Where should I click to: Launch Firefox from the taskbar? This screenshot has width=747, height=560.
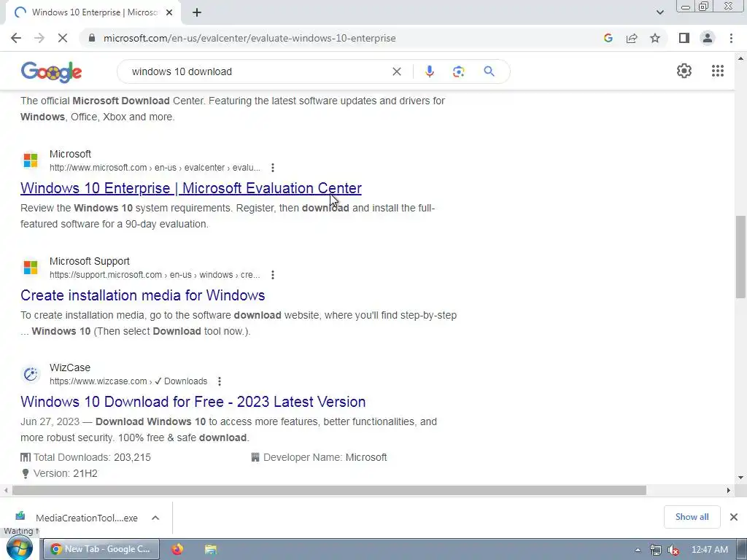177,549
